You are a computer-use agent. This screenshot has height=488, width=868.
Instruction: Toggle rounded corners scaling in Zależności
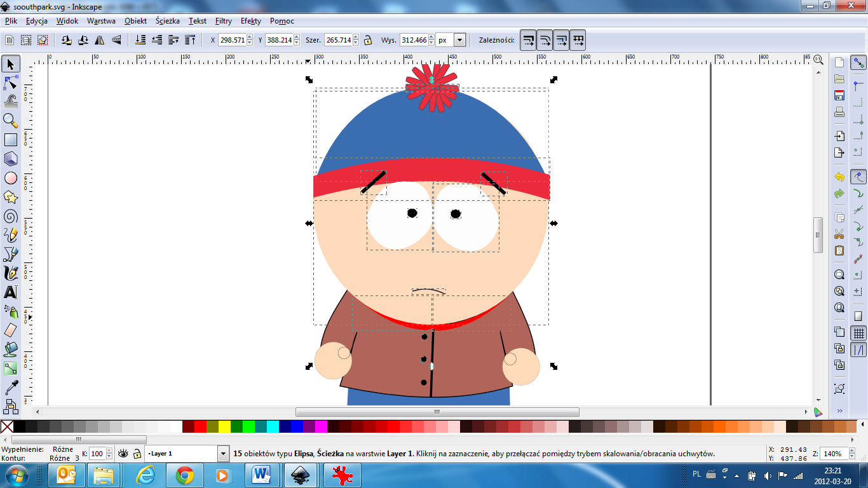coord(545,40)
